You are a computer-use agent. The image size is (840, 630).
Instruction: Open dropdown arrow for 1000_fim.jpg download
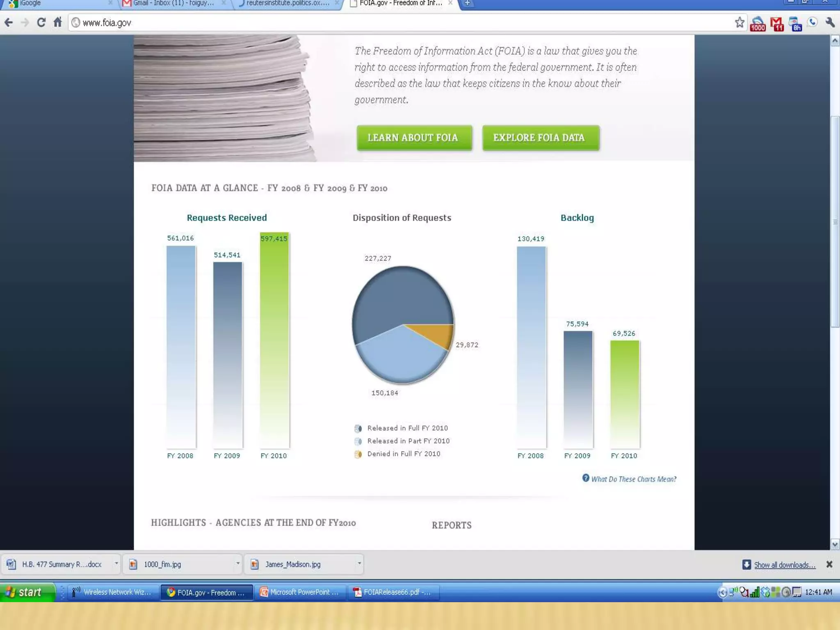(237, 564)
